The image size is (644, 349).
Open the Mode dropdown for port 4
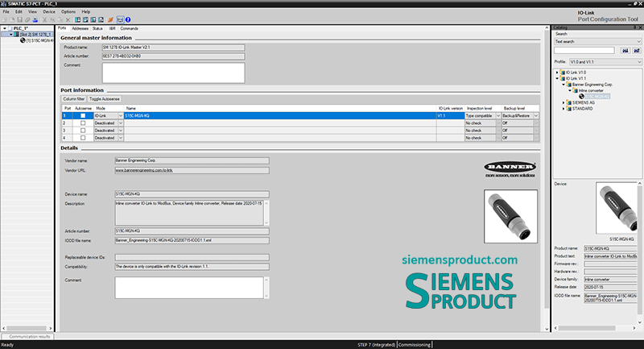point(120,138)
